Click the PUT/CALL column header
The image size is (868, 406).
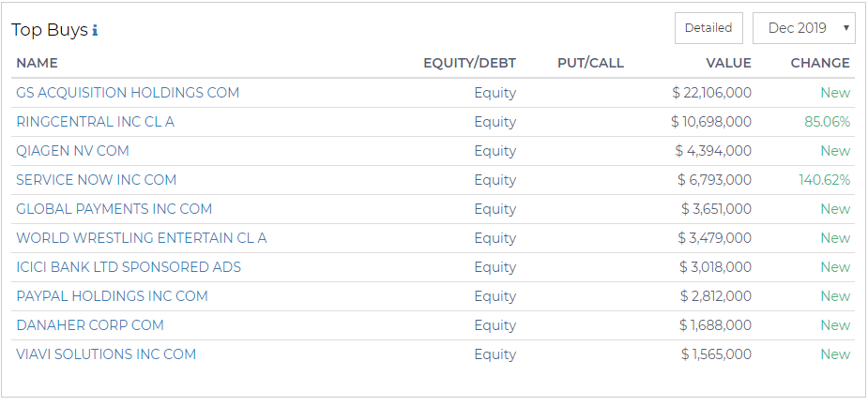coord(590,63)
